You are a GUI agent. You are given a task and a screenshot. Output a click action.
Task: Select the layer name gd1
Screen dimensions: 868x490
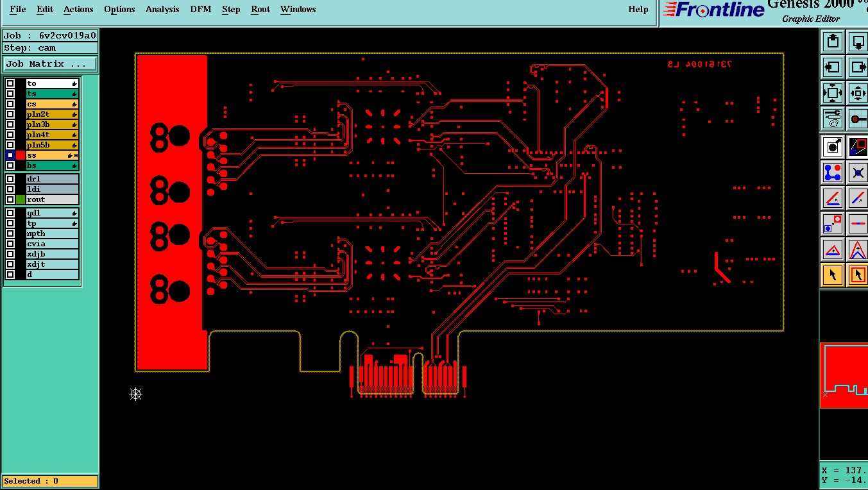52,213
